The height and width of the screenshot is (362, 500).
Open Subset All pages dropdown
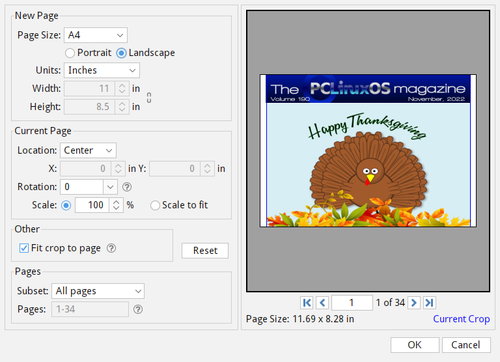tap(98, 291)
